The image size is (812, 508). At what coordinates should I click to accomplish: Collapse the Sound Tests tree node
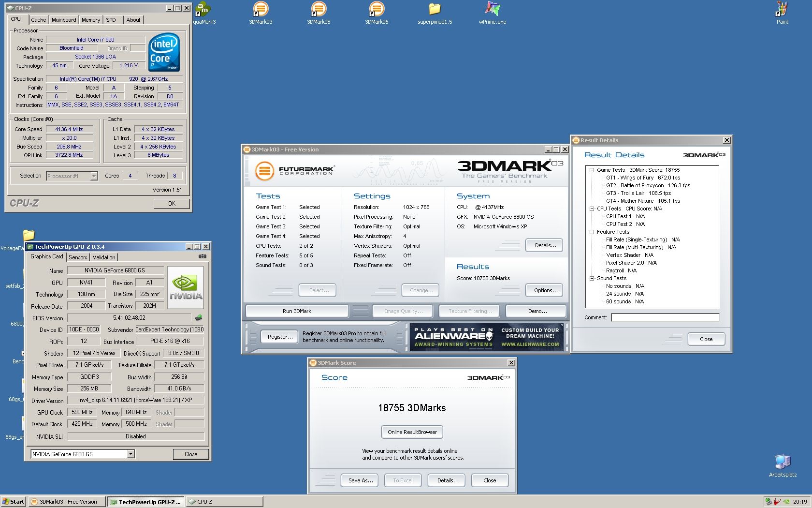pyautogui.click(x=592, y=278)
